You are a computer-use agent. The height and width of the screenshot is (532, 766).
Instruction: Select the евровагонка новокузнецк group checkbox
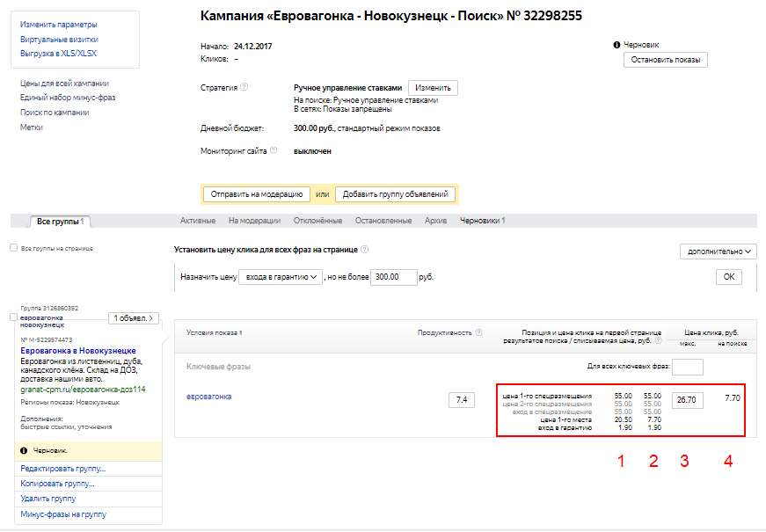14,317
